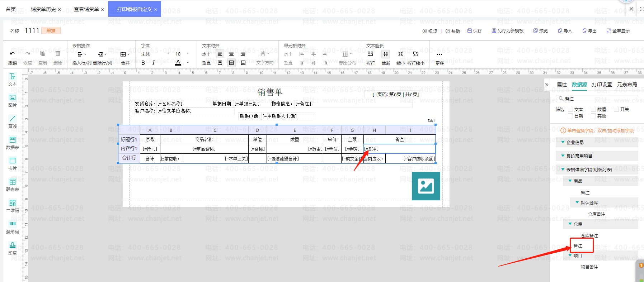Select the Image (图片) element tool

[x=13, y=101]
